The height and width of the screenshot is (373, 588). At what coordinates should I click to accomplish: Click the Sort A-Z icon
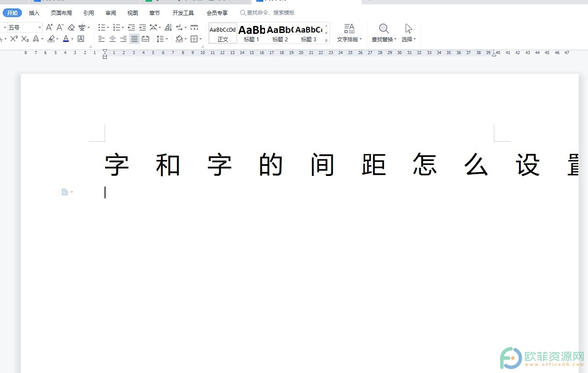(x=168, y=27)
